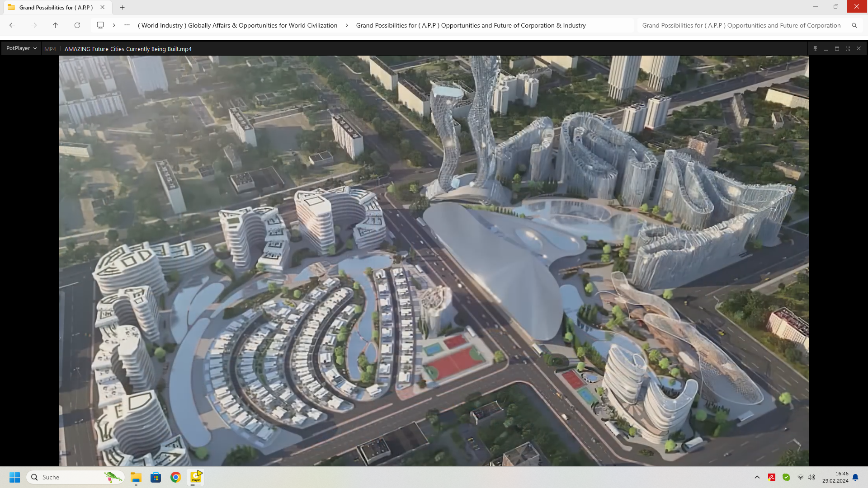The height and width of the screenshot is (488, 868).
Task: Select Grand Possibilities for A.P.P breadcrumb
Action: tap(471, 25)
